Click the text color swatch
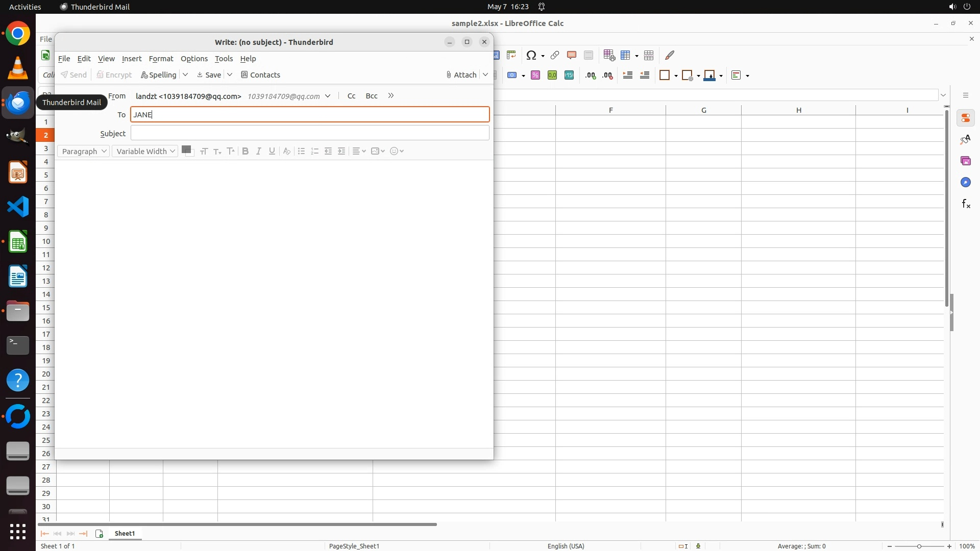 click(186, 149)
